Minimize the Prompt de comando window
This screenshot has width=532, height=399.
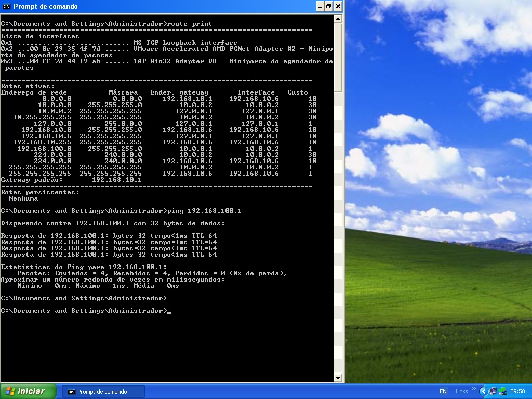[320, 6]
